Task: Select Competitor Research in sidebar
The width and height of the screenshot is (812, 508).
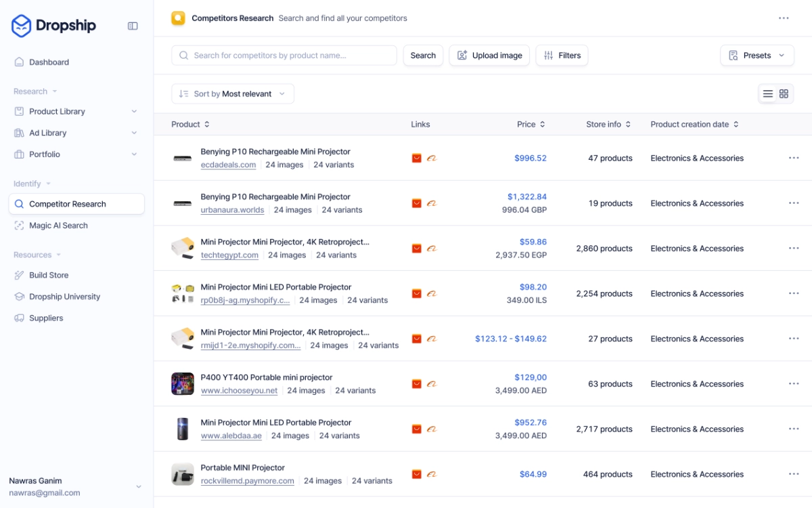Action: [x=76, y=204]
